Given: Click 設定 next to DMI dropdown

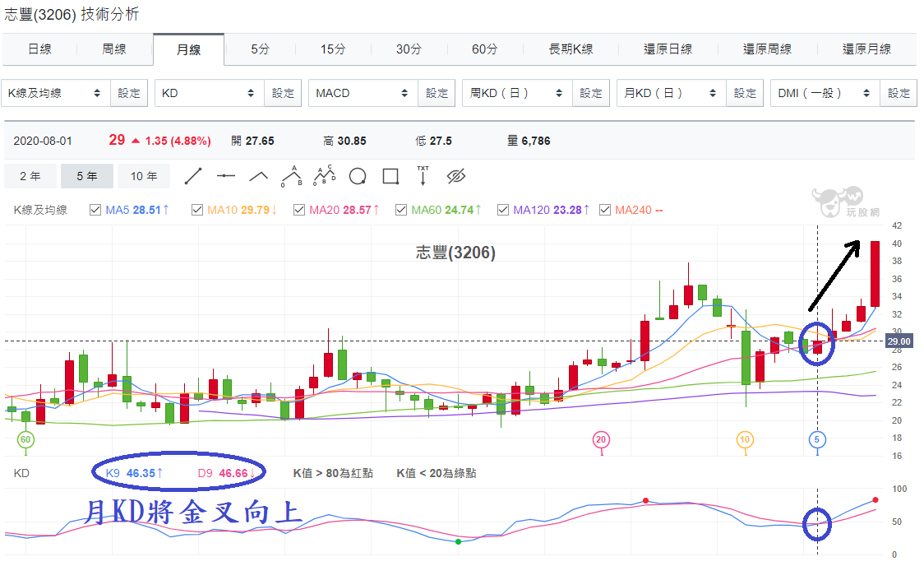Looking at the screenshot, I should point(899,93).
